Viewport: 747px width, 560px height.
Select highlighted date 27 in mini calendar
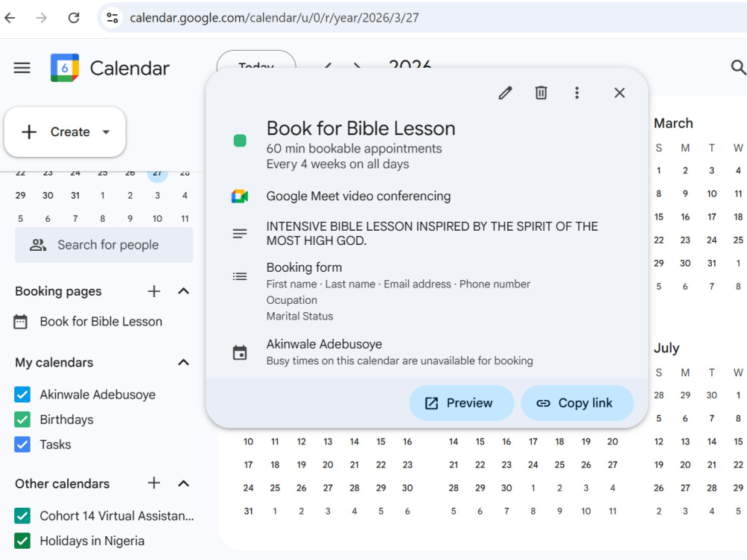(x=157, y=173)
